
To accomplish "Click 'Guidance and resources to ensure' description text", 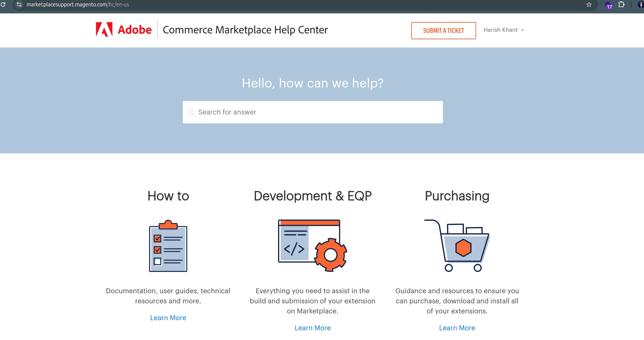I will 457,301.
